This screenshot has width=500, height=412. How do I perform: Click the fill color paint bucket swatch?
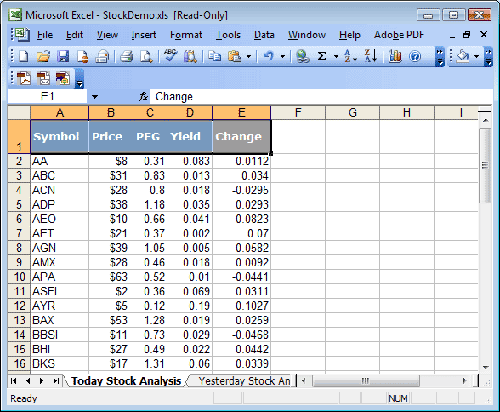pyautogui.click(x=463, y=56)
